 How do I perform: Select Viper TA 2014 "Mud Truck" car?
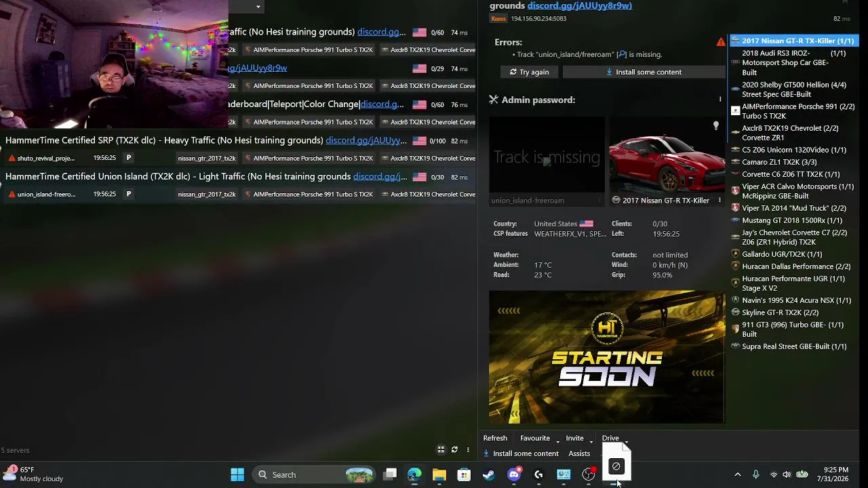click(x=794, y=208)
